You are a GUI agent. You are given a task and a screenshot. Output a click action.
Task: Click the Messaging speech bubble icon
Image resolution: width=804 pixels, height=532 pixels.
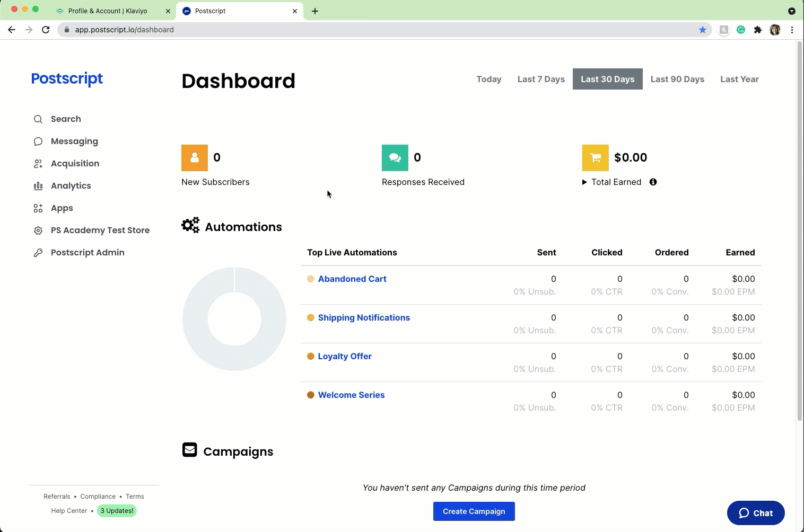(x=38, y=141)
